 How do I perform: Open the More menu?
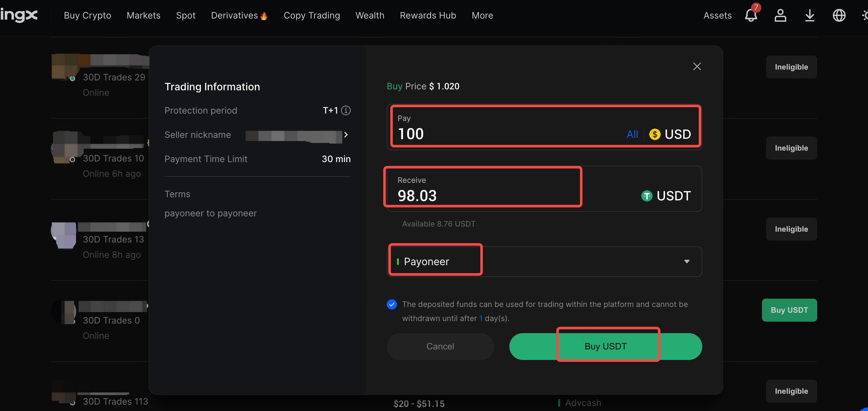[x=482, y=16]
